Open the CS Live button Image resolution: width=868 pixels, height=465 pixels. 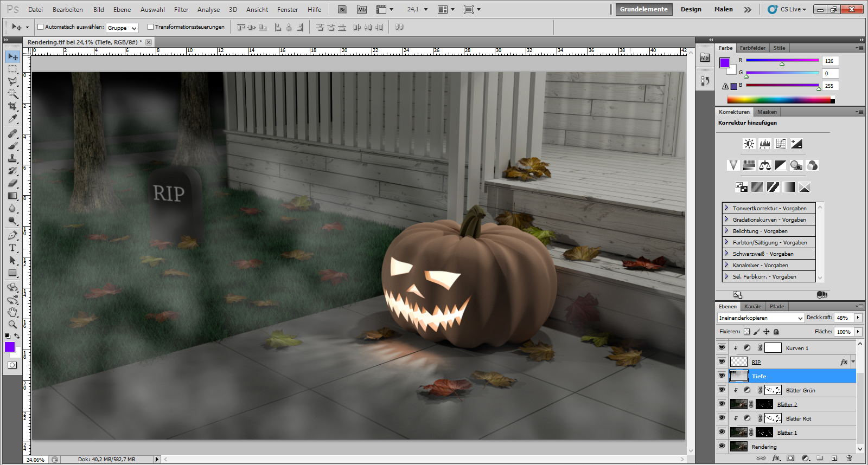[x=787, y=9]
